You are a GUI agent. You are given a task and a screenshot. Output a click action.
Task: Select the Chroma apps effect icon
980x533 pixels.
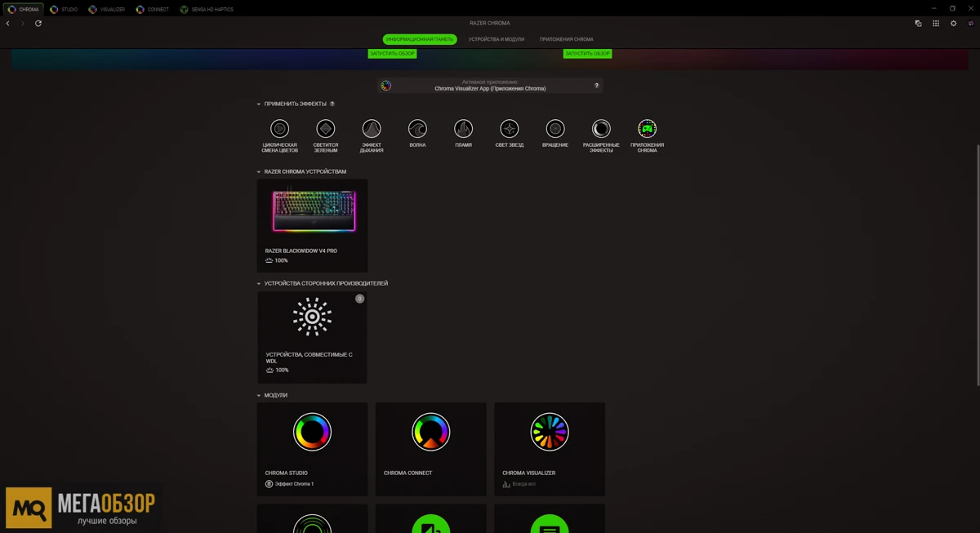647,129
